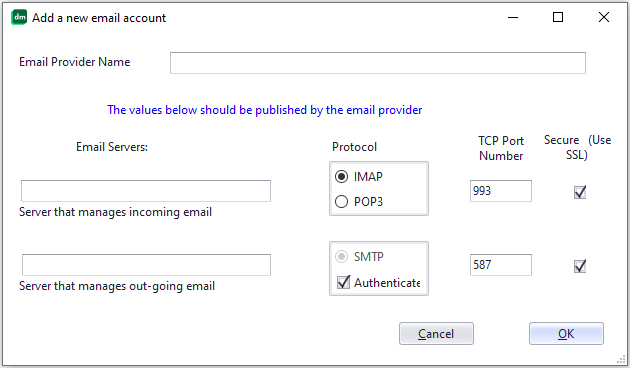Click the 'TCP Port Number' column header

pos(501,148)
